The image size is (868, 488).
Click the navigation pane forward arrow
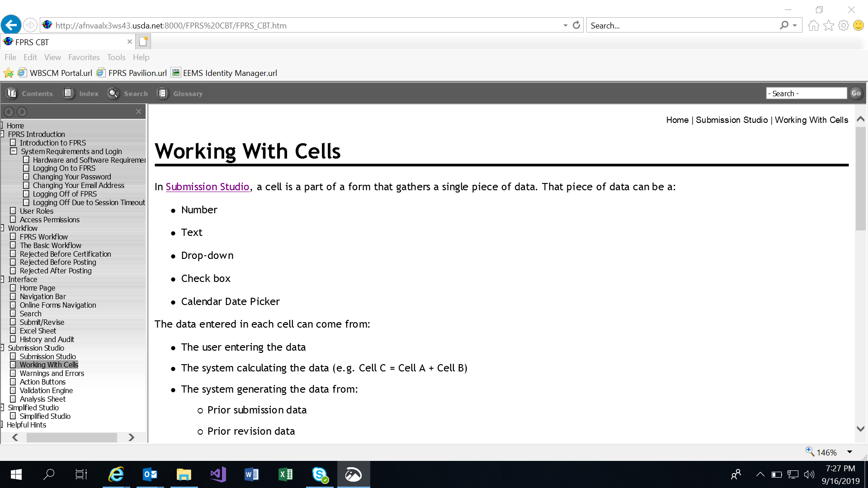22,112
